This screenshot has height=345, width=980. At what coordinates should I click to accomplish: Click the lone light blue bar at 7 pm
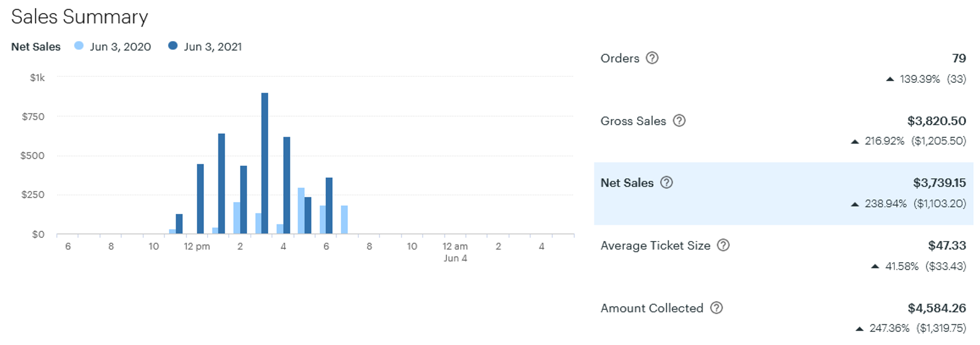(x=344, y=219)
